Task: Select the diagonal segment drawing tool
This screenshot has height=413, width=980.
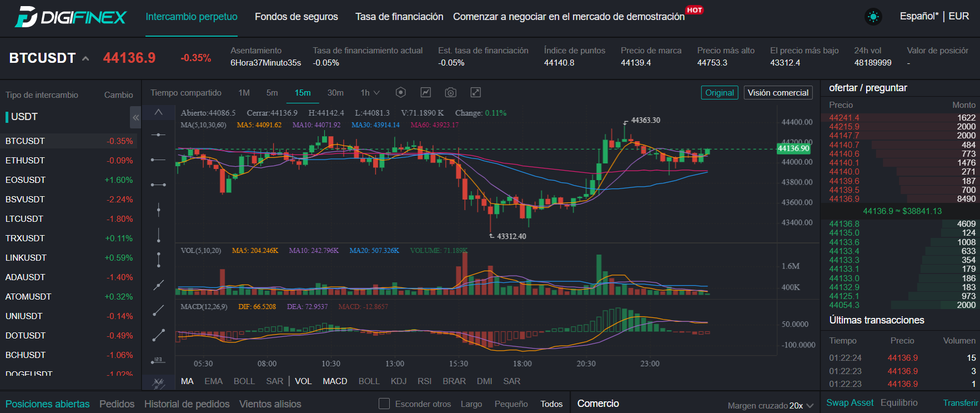Action: 158,335
